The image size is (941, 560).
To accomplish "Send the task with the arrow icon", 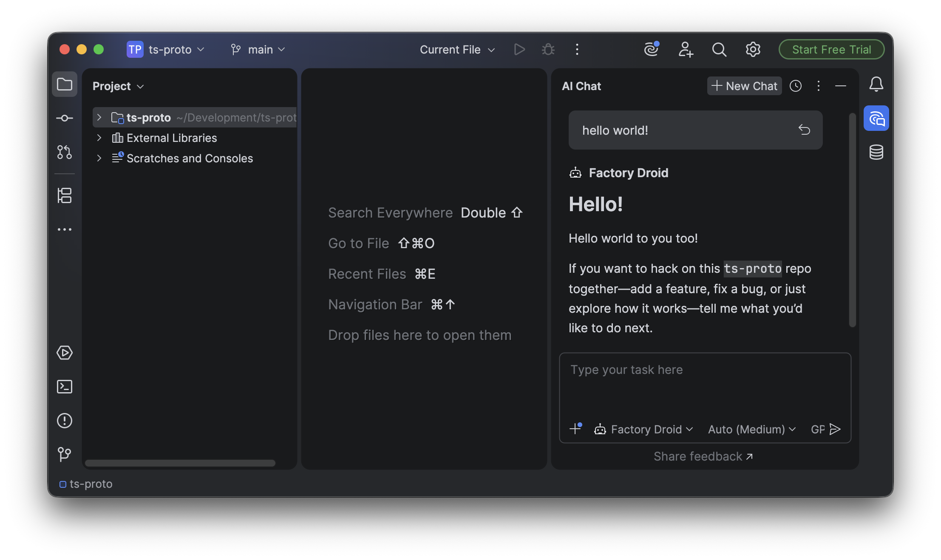I will (x=836, y=429).
